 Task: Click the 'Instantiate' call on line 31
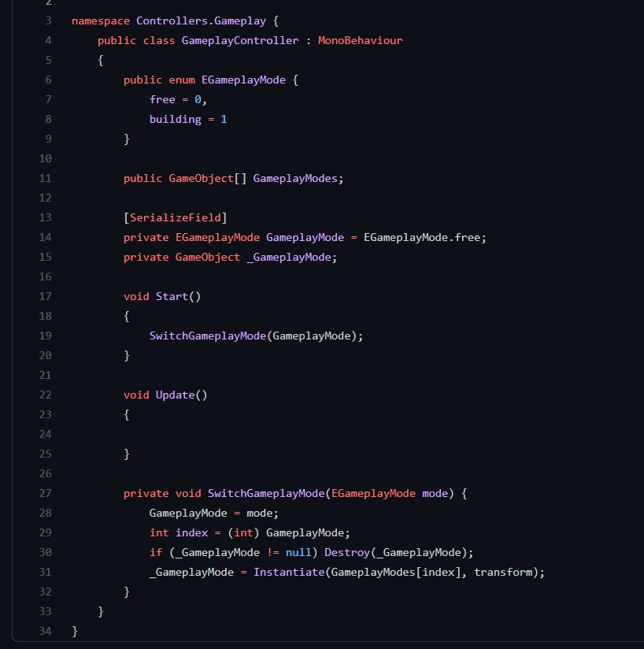(x=289, y=572)
